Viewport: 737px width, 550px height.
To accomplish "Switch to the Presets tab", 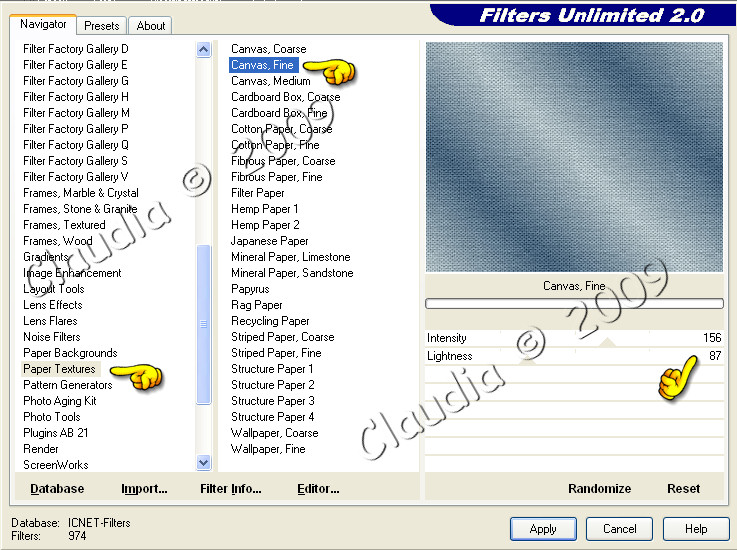I will tap(102, 26).
